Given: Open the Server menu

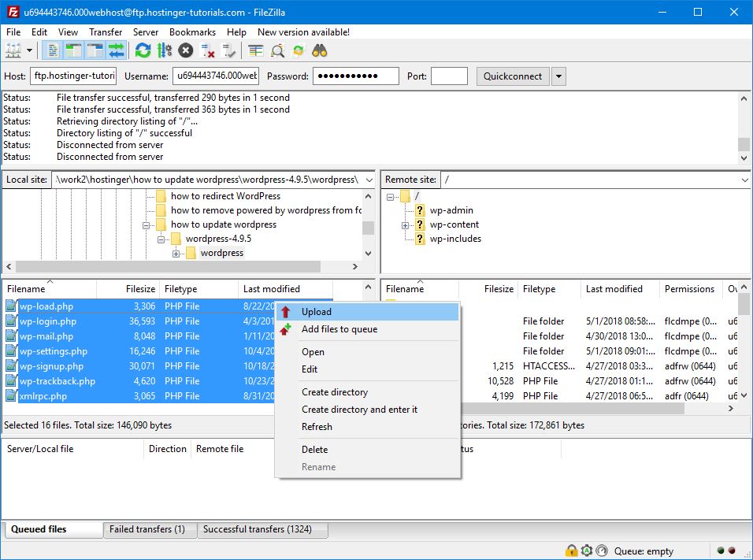Looking at the screenshot, I should tap(146, 32).
